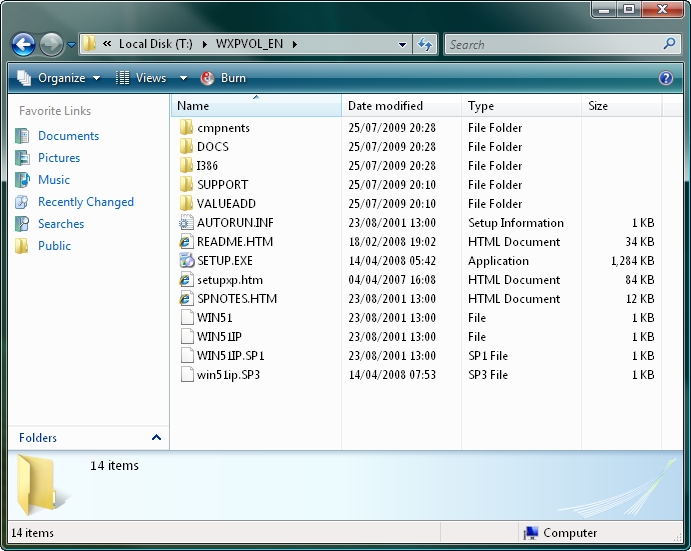Open the recent pages dropdown arrow
The height and width of the screenshot is (551, 691).
tap(71, 45)
